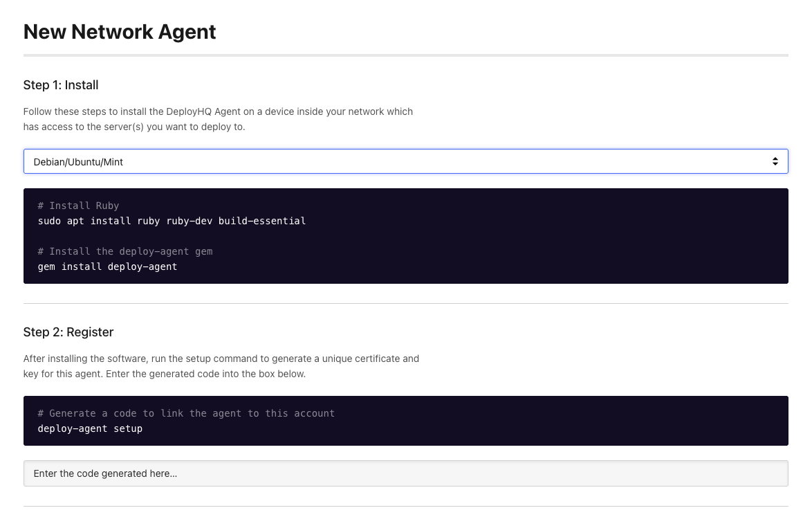Click the New Network Agent page title

pos(119,32)
